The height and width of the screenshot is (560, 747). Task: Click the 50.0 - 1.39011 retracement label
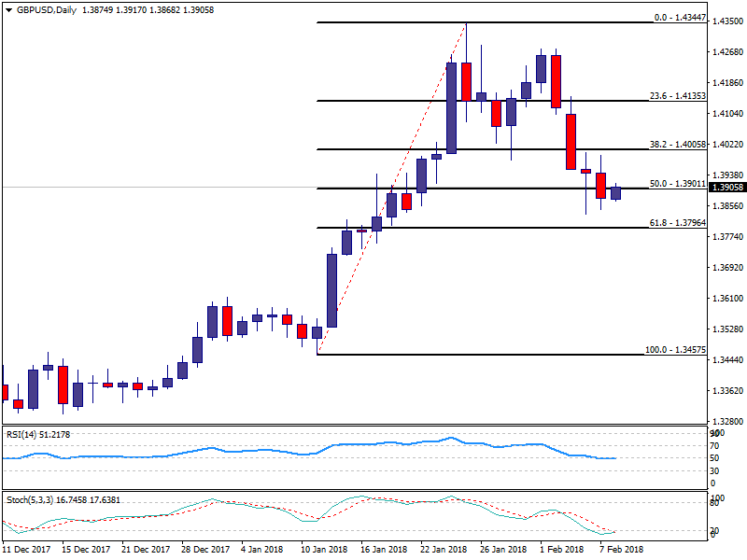(x=677, y=184)
